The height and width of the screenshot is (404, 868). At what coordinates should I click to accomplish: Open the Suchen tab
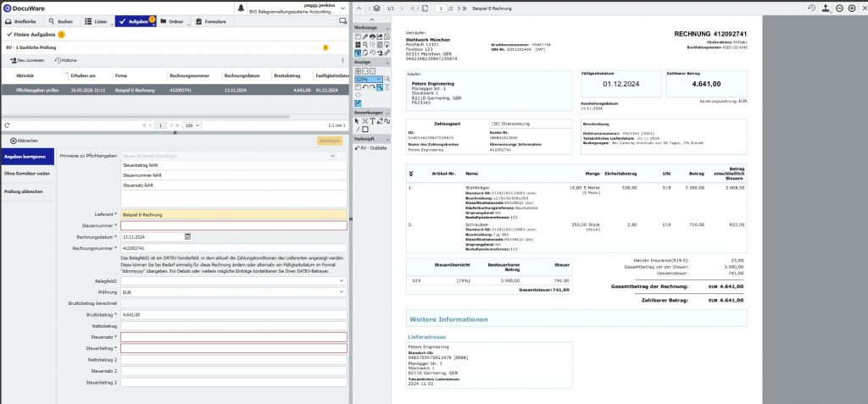(x=61, y=21)
